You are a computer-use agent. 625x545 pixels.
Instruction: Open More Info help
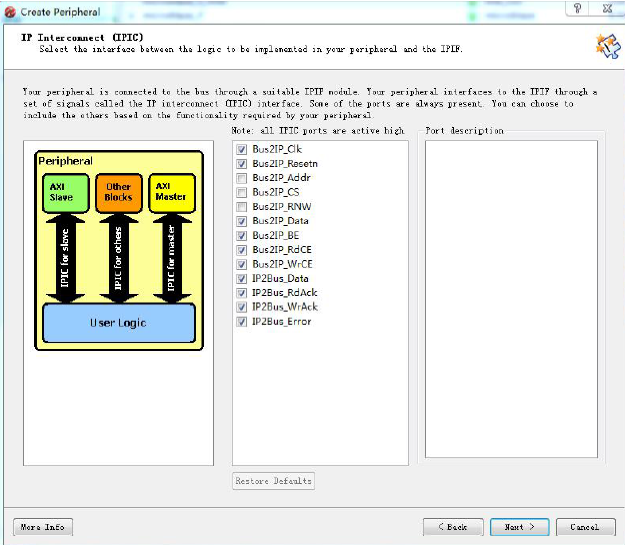[x=43, y=526]
